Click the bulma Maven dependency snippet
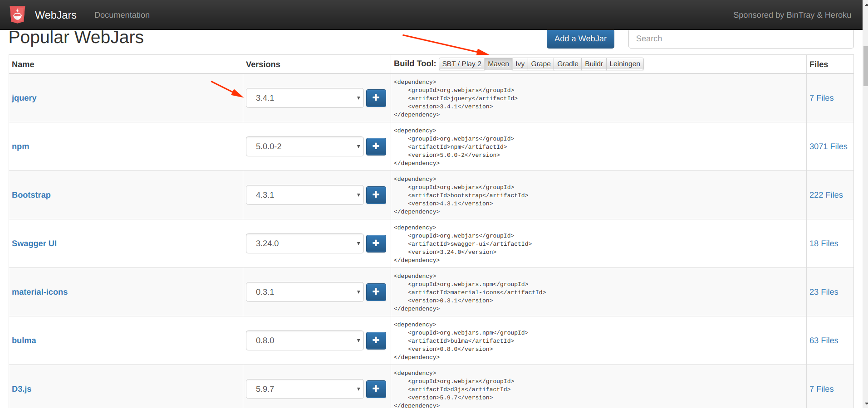The width and height of the screenshot is (868, 408). click(x=461, y=341)
